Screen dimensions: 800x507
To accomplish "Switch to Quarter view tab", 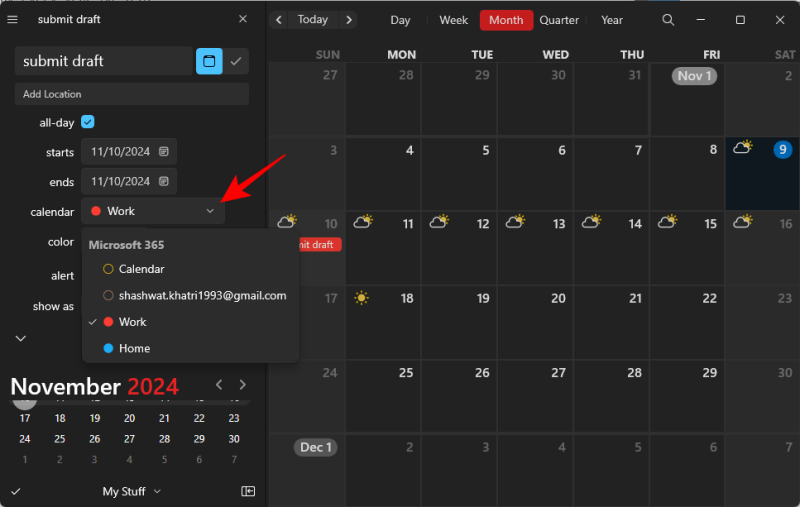I will pyautogui.click(x=559, y=20).
